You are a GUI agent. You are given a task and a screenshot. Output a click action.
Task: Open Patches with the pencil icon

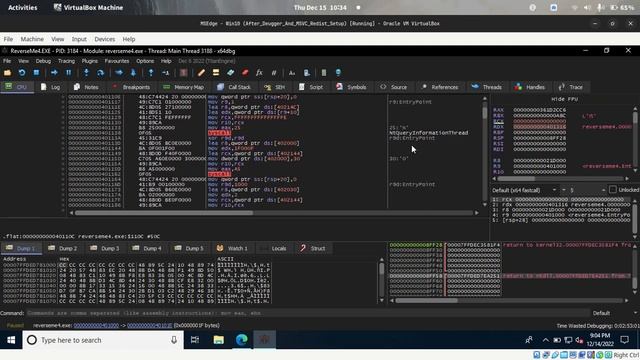[x=201, y=73]
